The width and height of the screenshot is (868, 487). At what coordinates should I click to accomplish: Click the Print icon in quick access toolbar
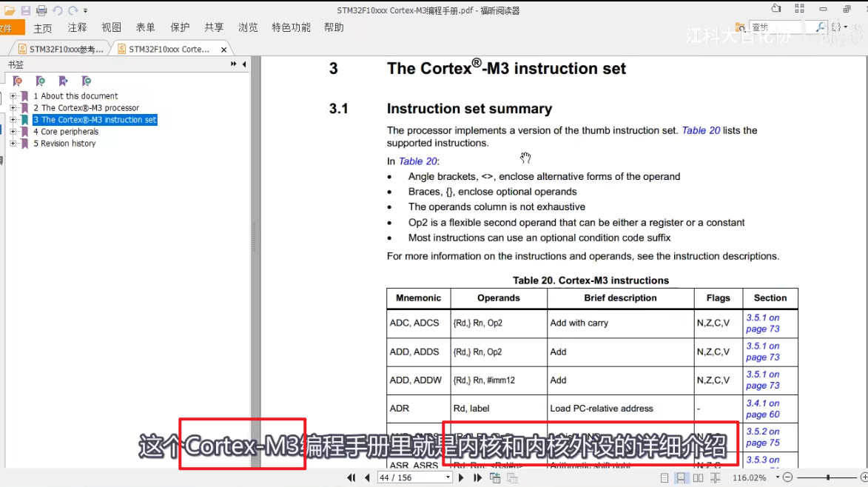[x=41, y=10]
